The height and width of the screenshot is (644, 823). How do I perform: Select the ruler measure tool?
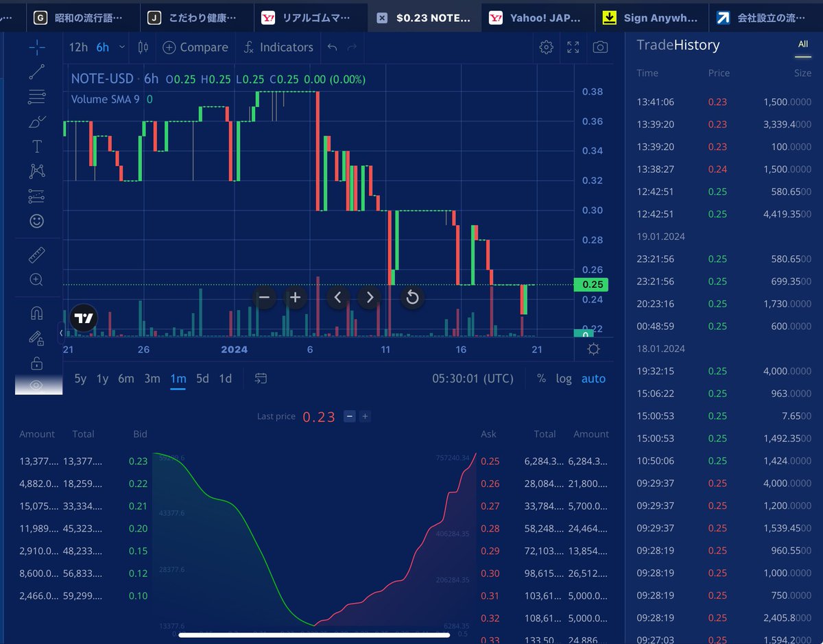pyautogui.click(x=37, y=256)
